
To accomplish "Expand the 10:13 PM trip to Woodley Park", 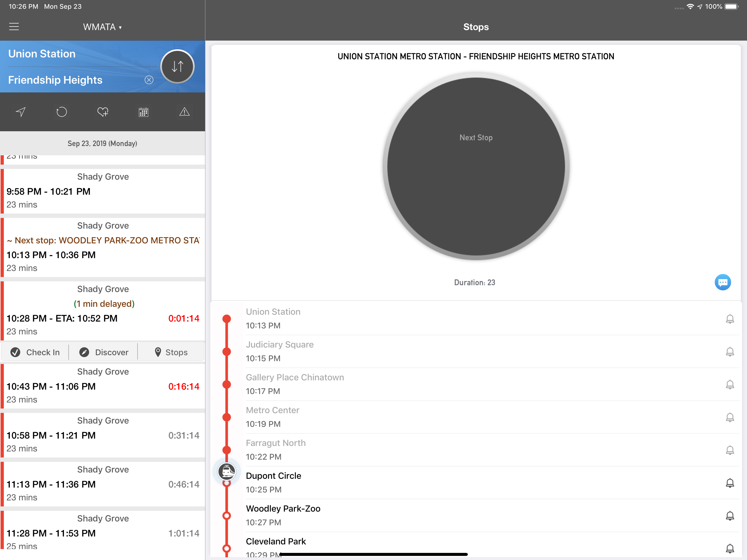I will tap(103, 247).
